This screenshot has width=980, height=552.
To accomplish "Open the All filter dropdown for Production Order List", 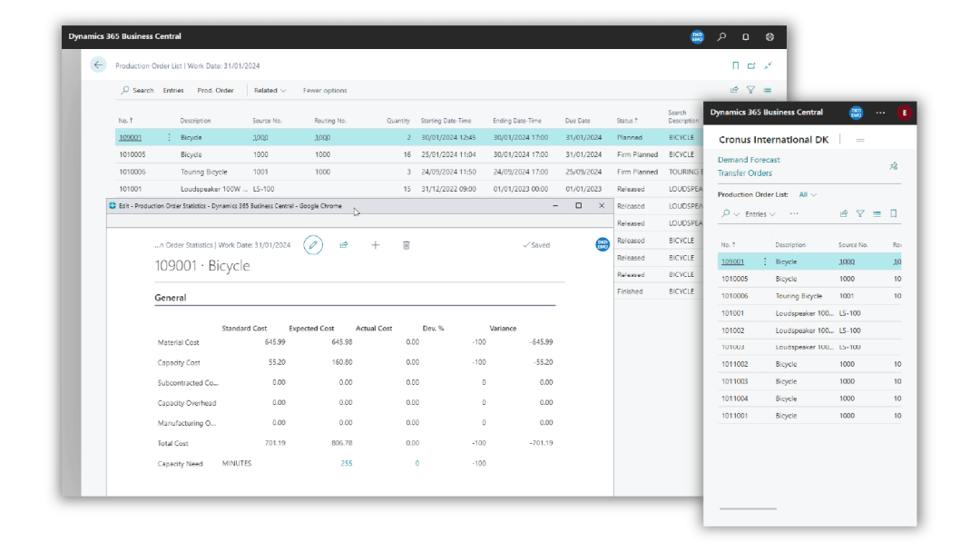I will [808, 194].
